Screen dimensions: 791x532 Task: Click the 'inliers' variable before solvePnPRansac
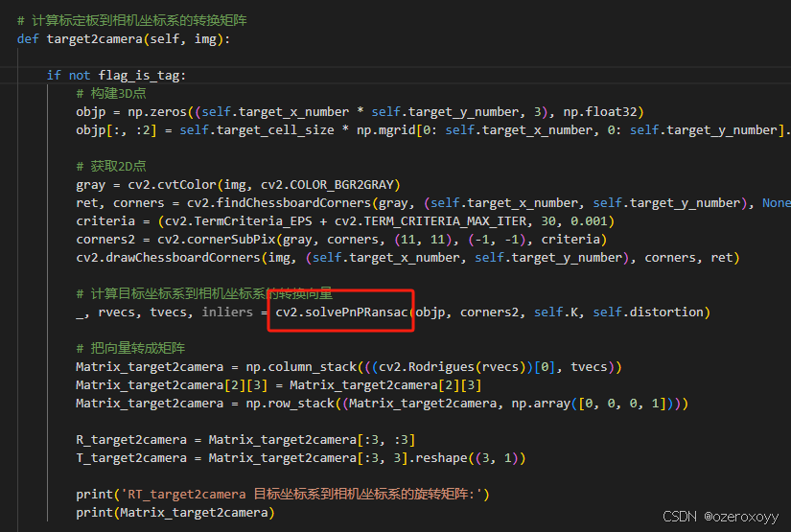coord(227,312)
